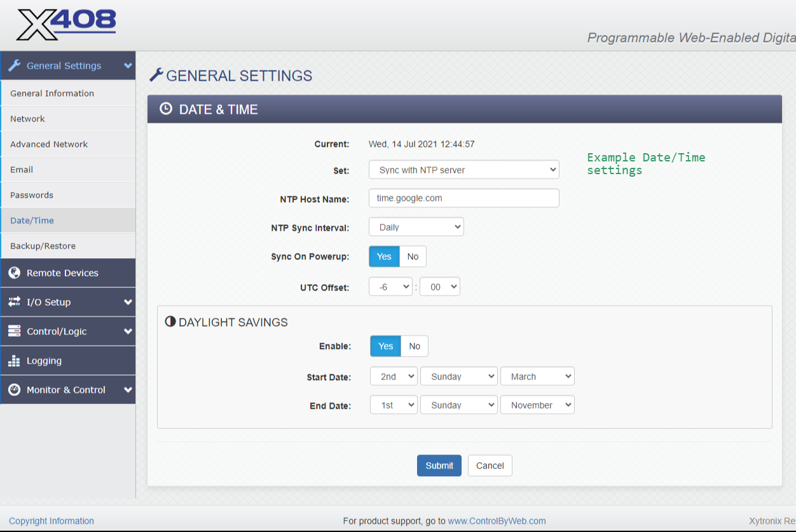Click the NTP Host Name text field
The height and width of the screenshot is (532, 796).
click(x=463, y=198)
